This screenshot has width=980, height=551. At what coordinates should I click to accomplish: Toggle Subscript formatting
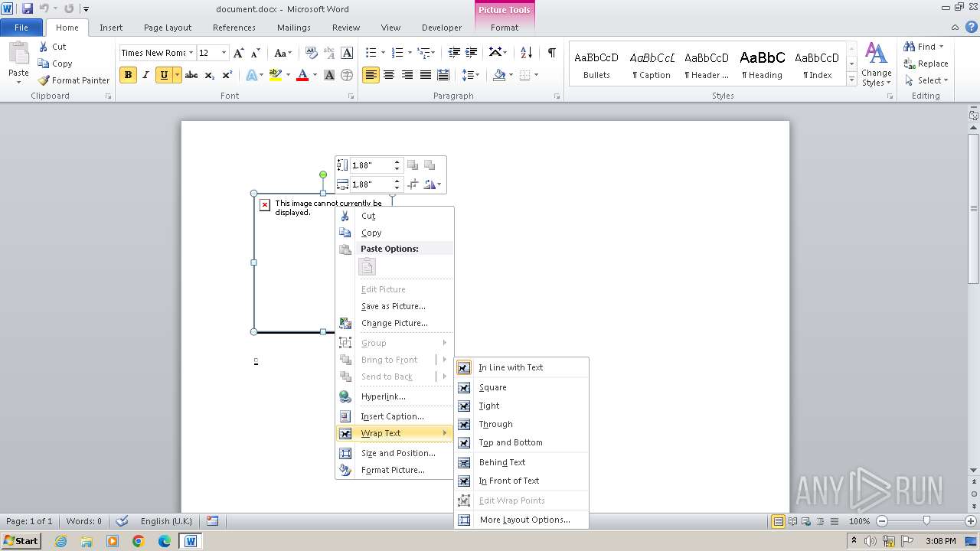click(x=209, y=75)
